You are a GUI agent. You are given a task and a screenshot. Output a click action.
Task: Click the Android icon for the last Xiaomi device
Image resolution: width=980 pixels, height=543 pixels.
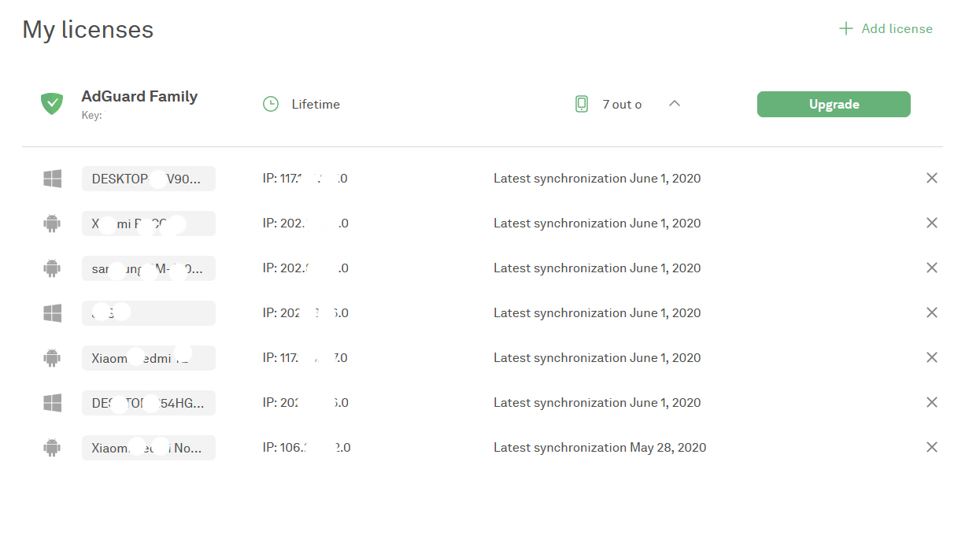click(x=52, y=448)
